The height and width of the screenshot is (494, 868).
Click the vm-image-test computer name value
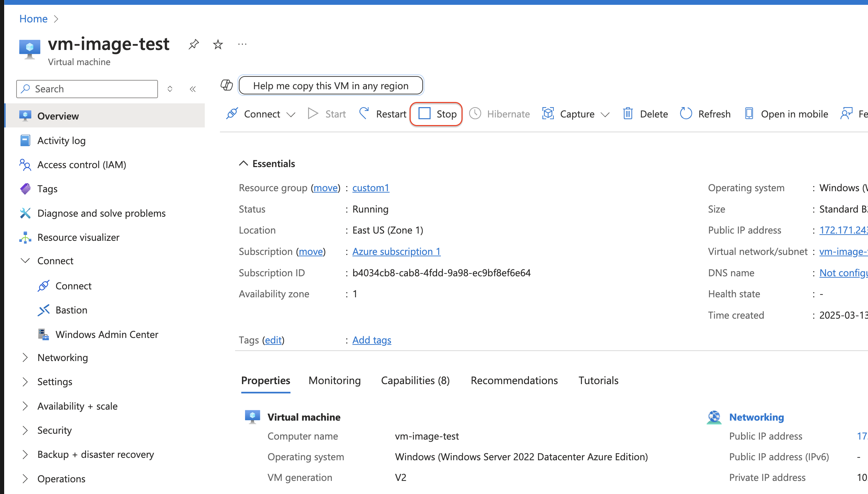(x=427, y=436)
